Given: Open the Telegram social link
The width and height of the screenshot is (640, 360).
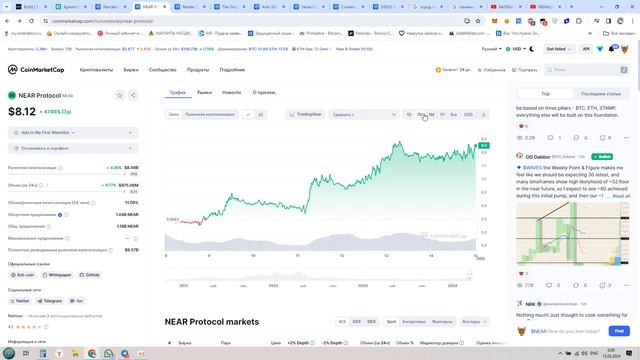Looking at the screenshot, I should (x=49, y=301).
